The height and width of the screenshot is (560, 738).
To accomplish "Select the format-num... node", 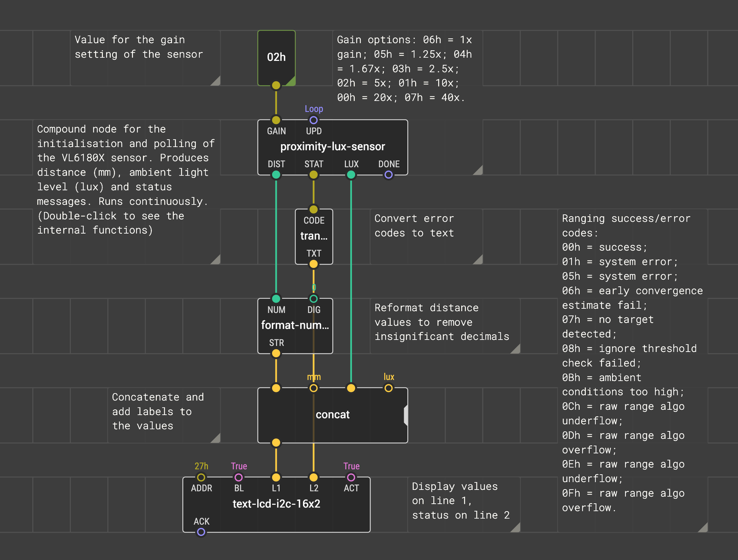I will (295, 325).
